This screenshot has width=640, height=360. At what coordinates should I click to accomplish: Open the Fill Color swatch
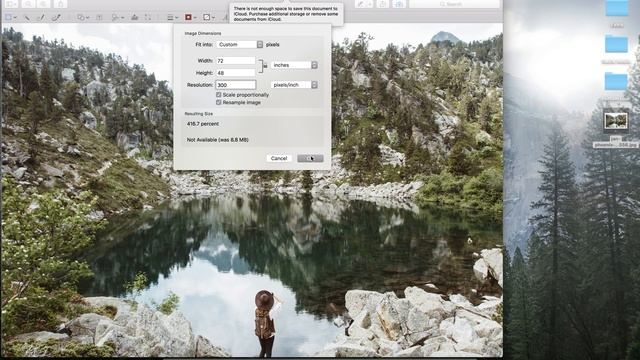207,18
